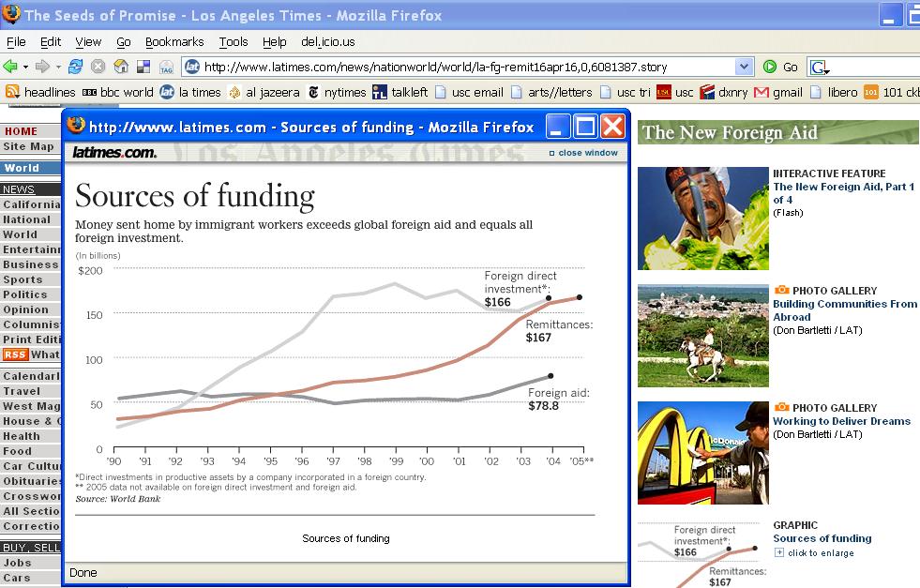Click the Done text in the status bar
The width and height of the screenshot is (920, 588).
[83, 573]
